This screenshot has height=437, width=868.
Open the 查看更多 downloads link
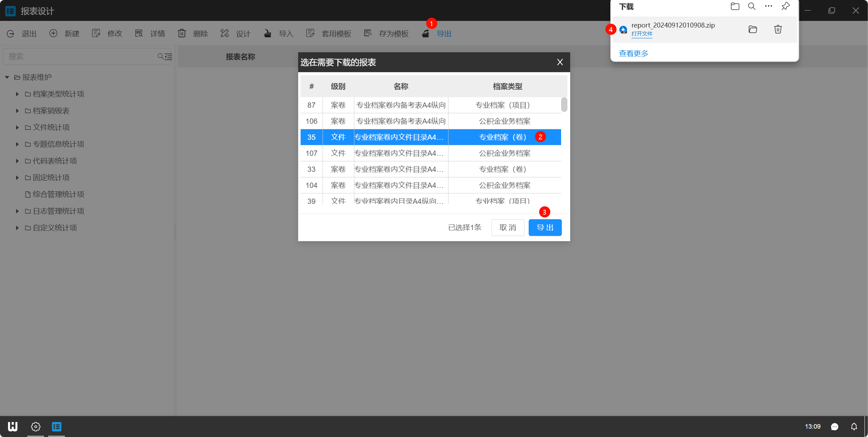coord(633,53)
